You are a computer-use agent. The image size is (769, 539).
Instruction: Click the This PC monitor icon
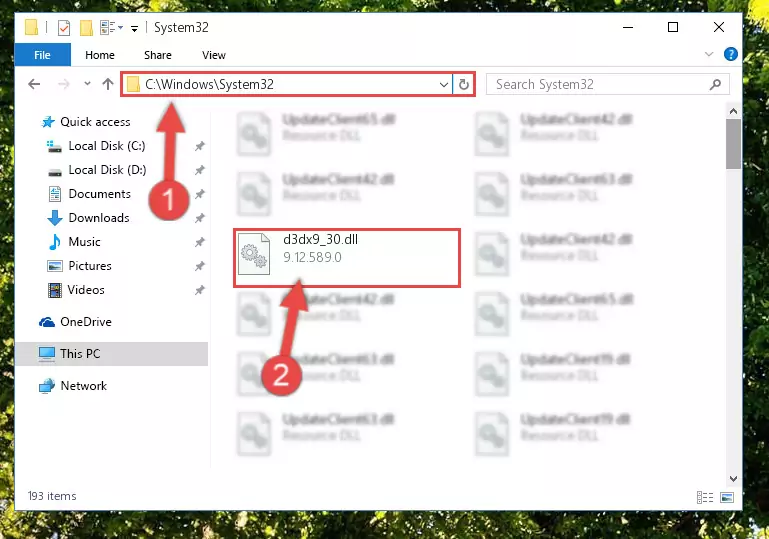click(x=47, y=354)
